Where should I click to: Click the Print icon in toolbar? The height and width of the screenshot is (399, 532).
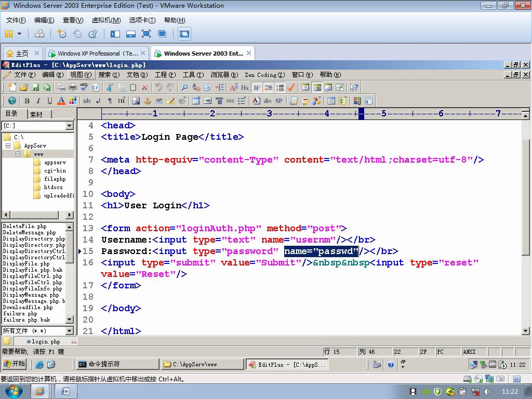click(73, 87)
